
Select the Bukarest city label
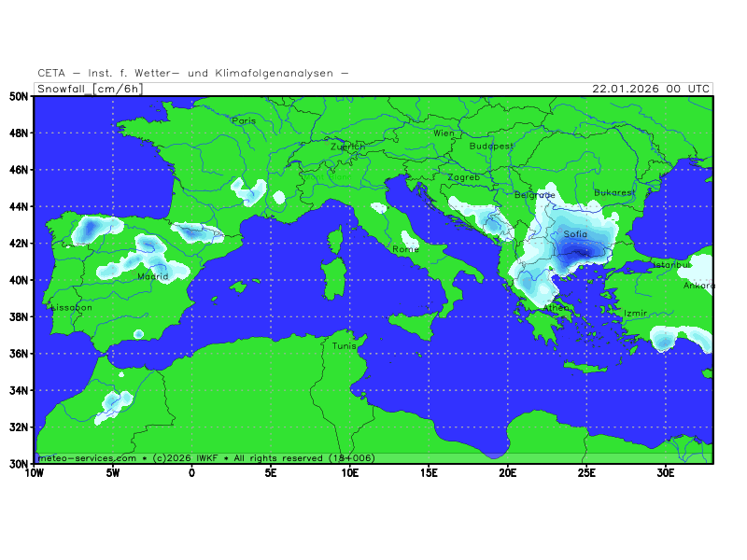tap(614, 193)
